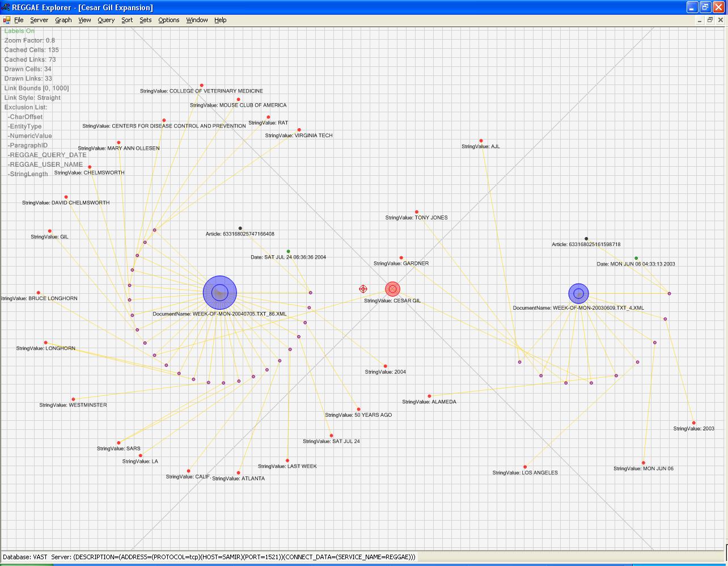The height and width of the screenshot is (566, 728).
Task: Select the red LOS ANGELES node
Action: 525,467
